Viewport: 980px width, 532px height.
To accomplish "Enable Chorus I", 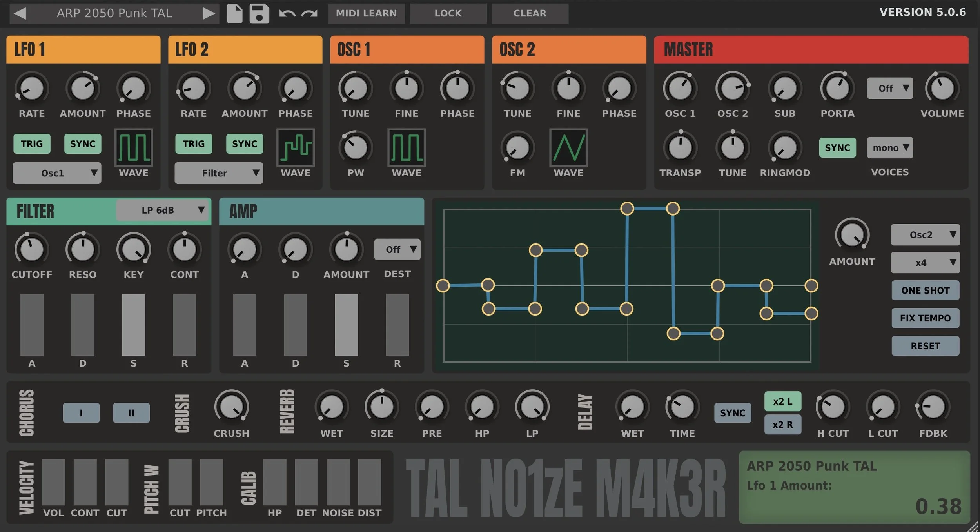I will pyautogui.click(x=81, y=413).
